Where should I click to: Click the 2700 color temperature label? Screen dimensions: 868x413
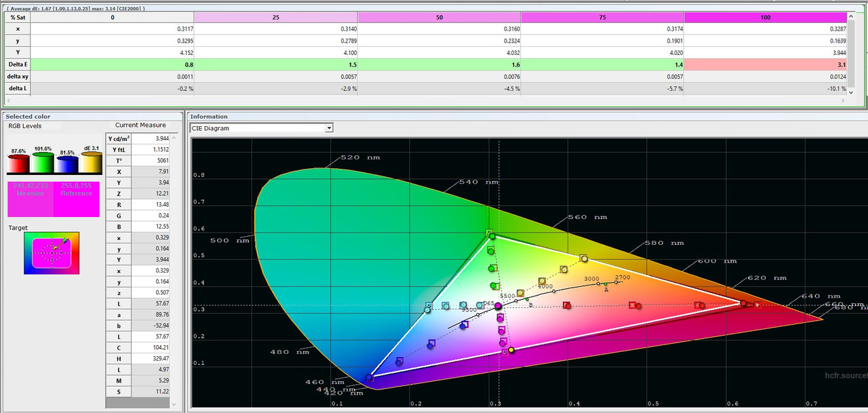[x=622, y=278]
